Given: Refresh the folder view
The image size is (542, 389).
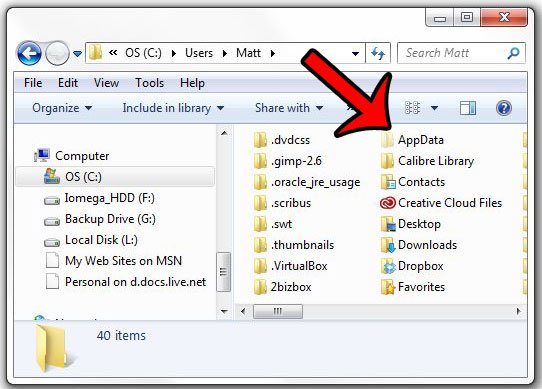Looking at the screenshot, I should pyautogui.click(x=378, y=53).
